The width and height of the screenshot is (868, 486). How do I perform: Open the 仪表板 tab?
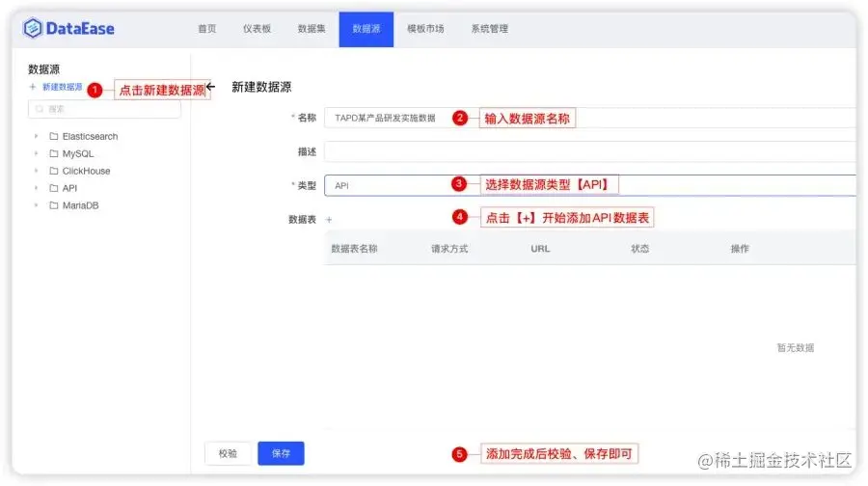tap(257, 29)
